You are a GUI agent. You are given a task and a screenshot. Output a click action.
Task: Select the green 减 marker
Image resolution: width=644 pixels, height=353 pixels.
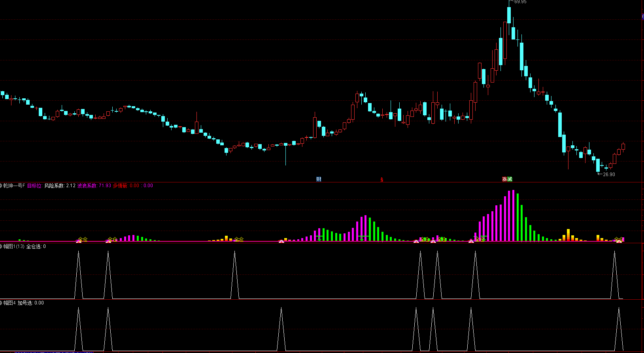(510, 179)
